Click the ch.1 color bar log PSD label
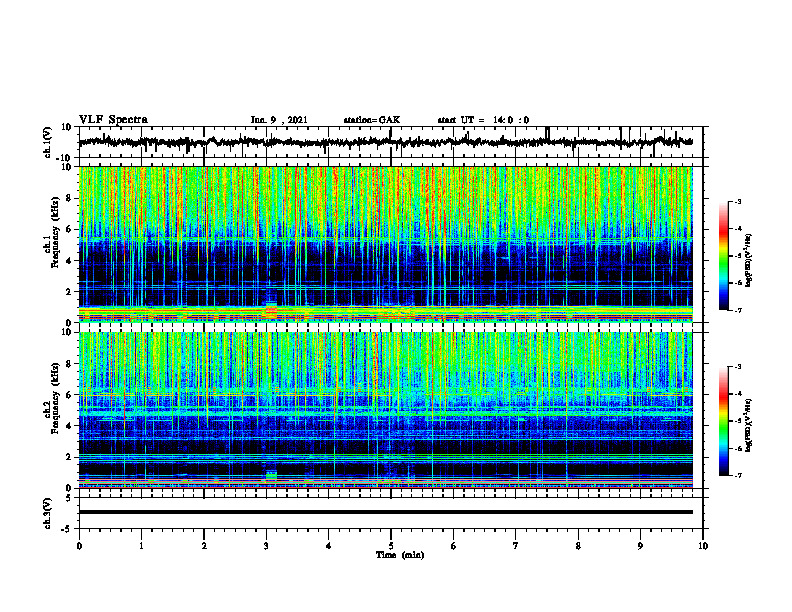Screen dimensions: 792x612 tap(748, 261)
